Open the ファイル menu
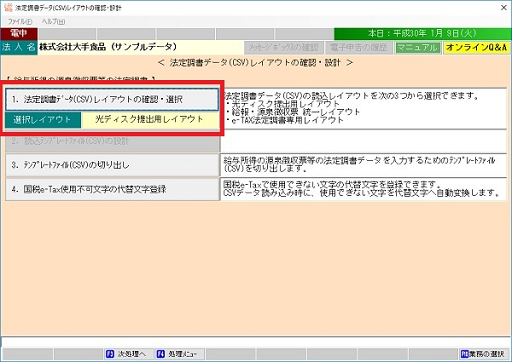Image resolution: width=512 pixels, height=362 pixels. [x=20, y=22]
